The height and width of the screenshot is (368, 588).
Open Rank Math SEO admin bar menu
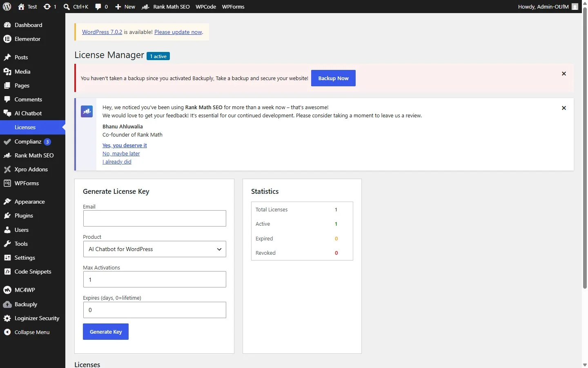pyautogui.click(x=165, y=7)
